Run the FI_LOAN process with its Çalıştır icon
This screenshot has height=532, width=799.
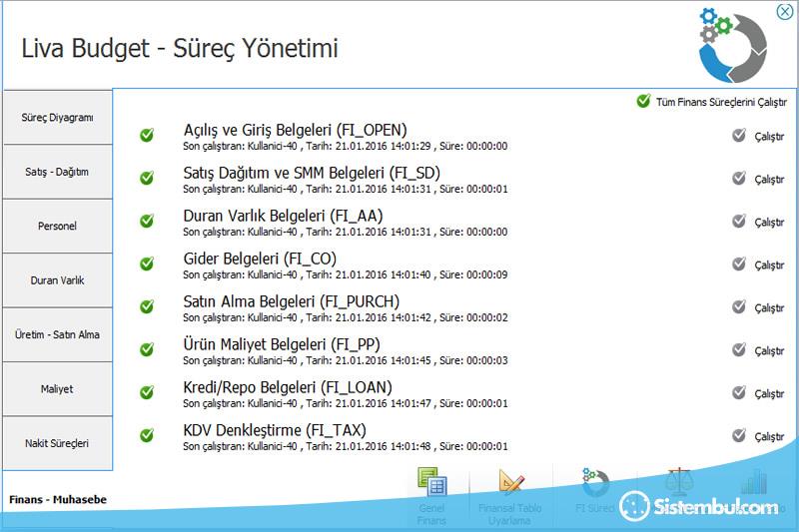pos(739,392)
